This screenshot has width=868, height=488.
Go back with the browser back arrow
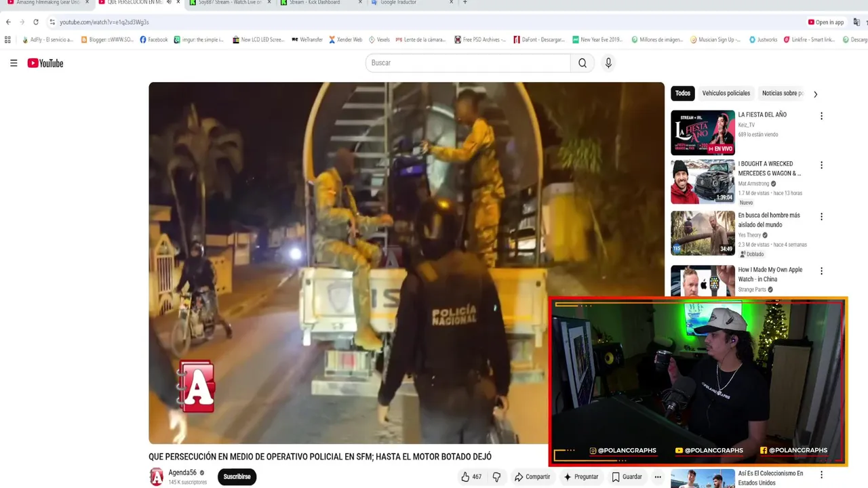pyautogui.click(x=8, y=22)
